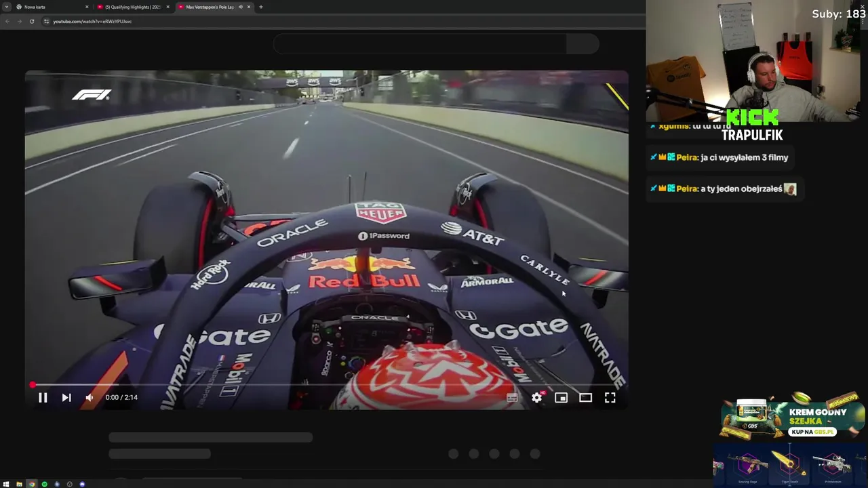The width and height of the screenshot is (868, 488).
Task: Seek at the red progress bar handle
Action: pyautogui.click(x=33, y=385)
